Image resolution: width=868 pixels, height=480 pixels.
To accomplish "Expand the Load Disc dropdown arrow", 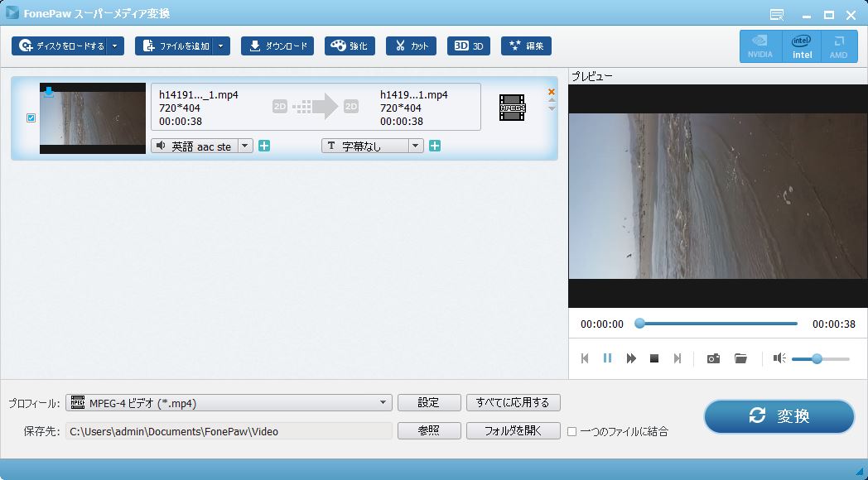I will pos(115,46).
